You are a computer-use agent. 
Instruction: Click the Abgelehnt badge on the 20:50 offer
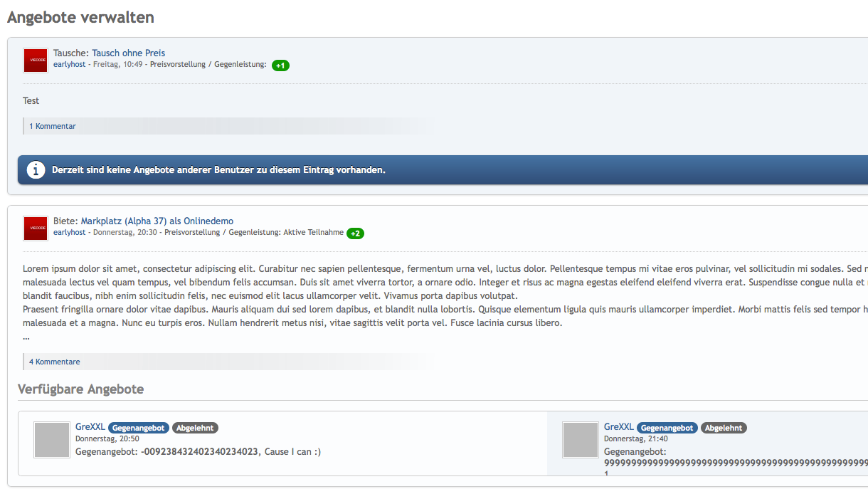(x=195, y=428)
